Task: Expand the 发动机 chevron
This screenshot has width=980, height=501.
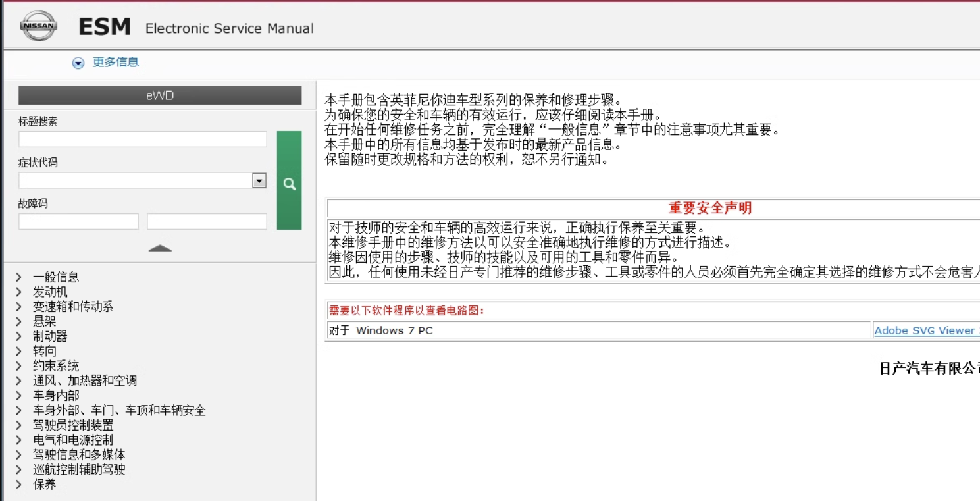Action: tap(18, 292)
